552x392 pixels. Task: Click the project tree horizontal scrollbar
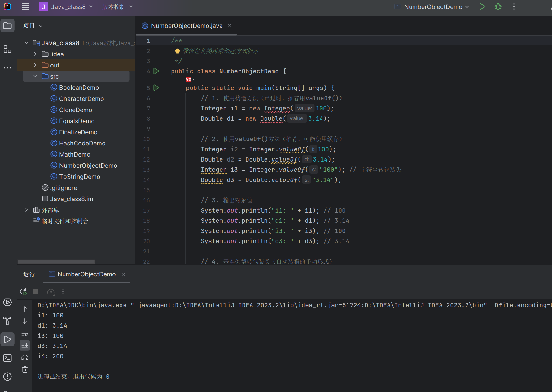[56, 262]
